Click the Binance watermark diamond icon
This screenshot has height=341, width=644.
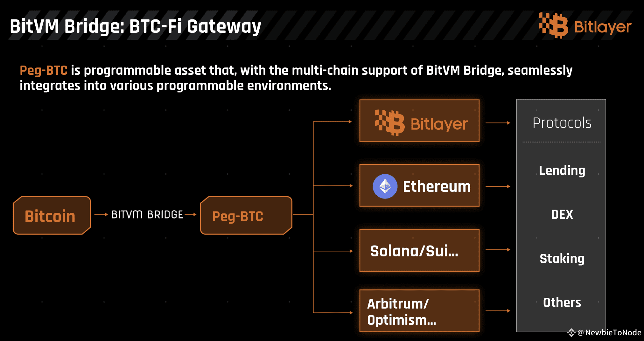(571, 333)
